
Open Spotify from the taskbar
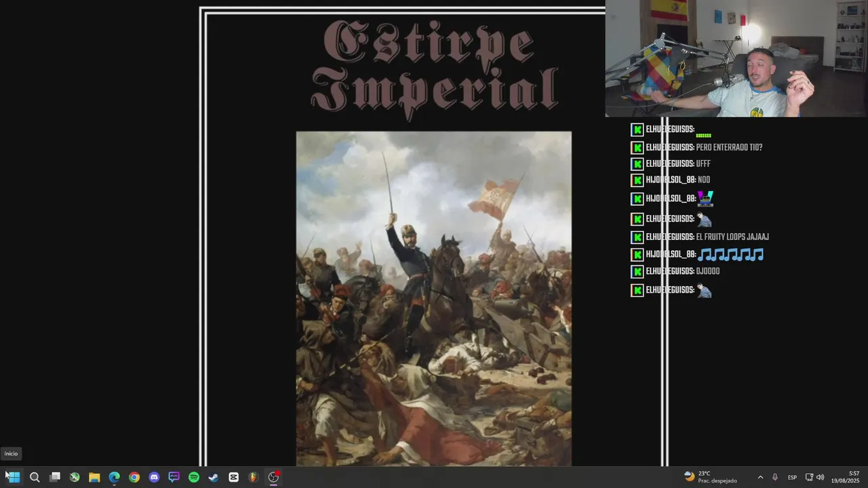(194, 477)
